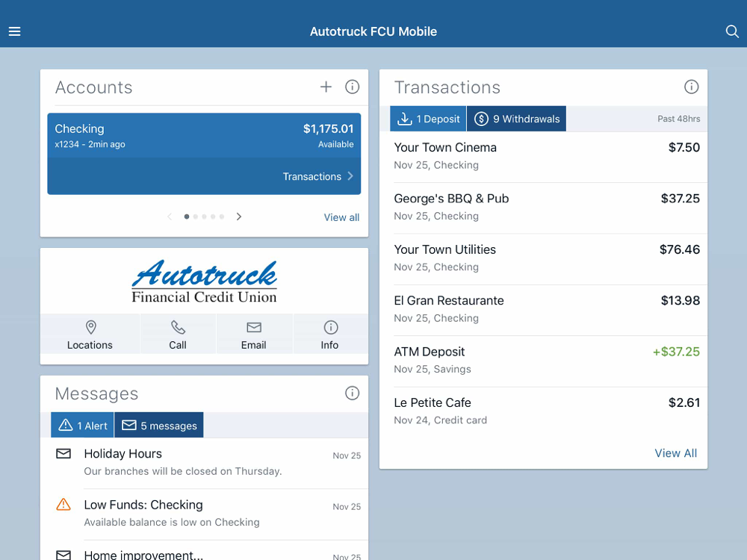Select the 1 Alert tab
Viewport: 747px width, 560px height.
pyautogui.click(x=82, y=425)
